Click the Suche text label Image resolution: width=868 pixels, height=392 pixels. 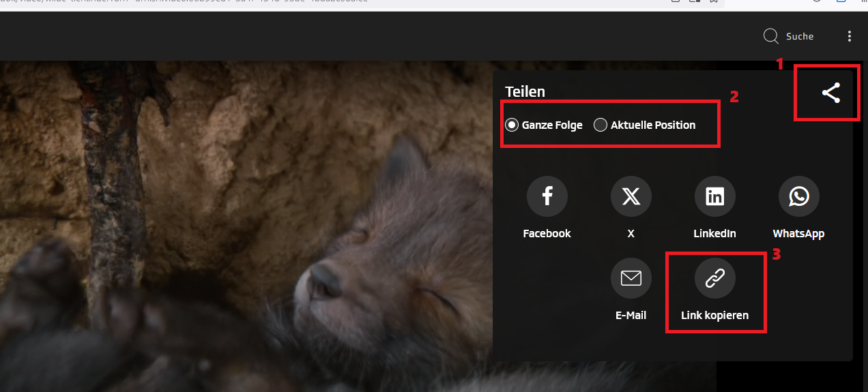(800, 37)
